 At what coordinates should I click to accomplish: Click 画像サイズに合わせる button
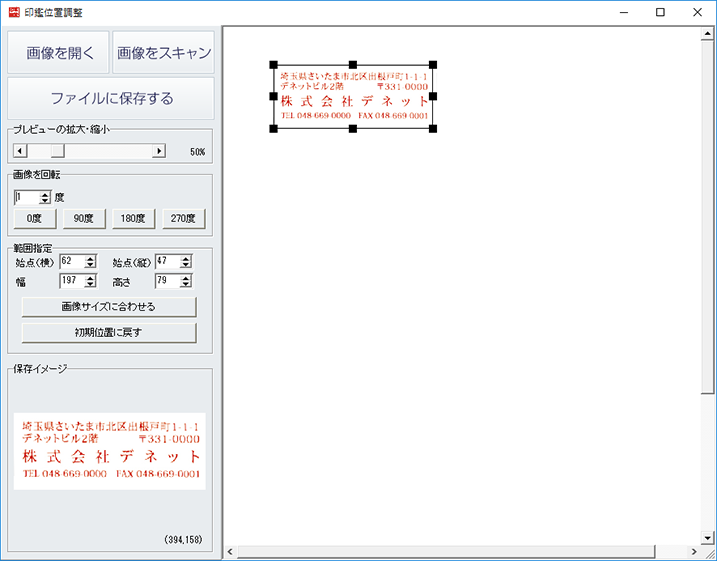(109, 307)
